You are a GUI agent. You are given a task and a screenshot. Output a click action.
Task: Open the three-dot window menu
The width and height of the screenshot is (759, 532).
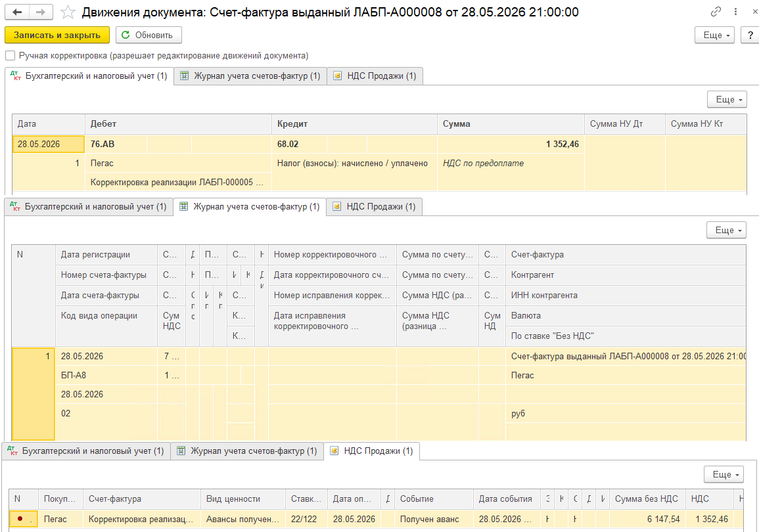(735, 12)
